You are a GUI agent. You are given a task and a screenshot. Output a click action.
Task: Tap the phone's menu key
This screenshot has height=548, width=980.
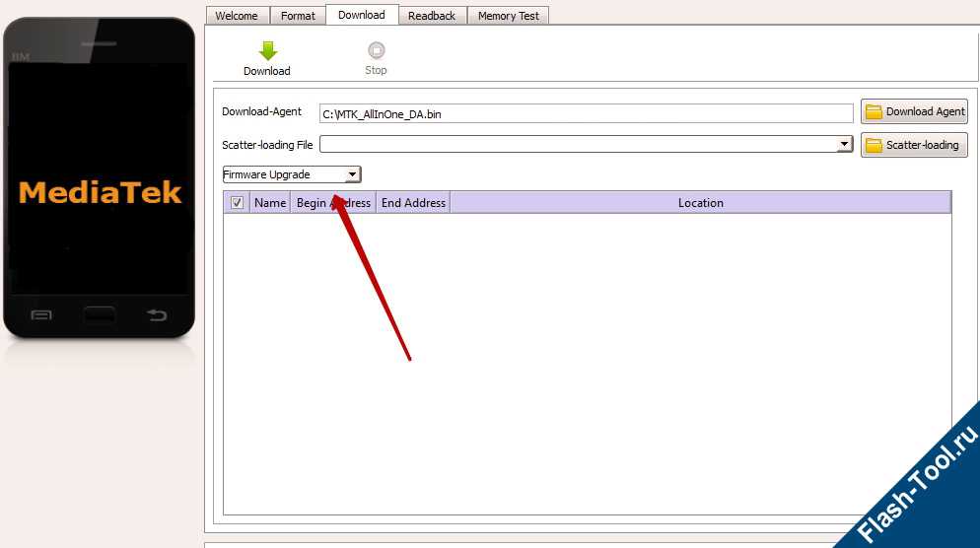41,314
